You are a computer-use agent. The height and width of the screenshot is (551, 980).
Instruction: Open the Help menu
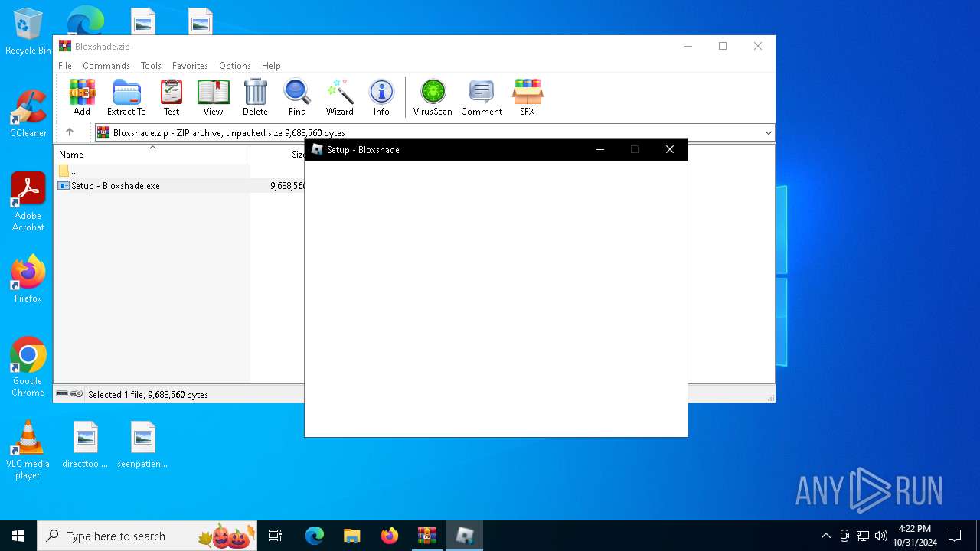tap(271, 66)
